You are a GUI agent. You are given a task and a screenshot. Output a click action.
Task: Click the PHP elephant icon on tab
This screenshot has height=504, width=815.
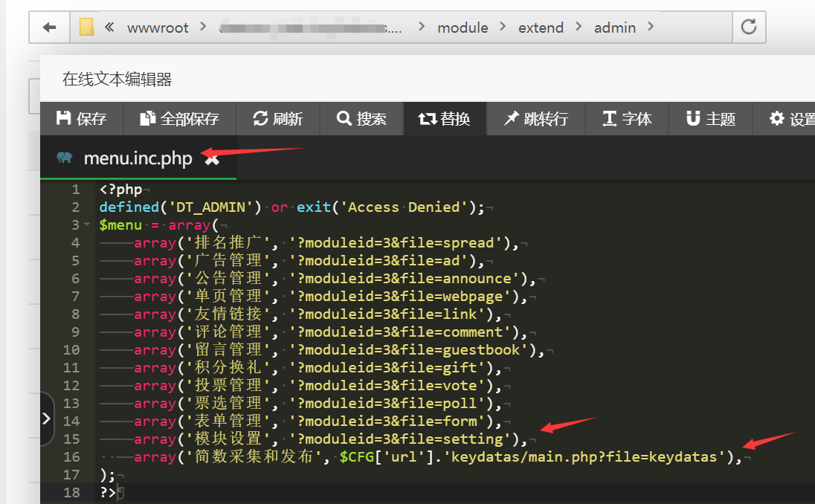tap(65, 158)
